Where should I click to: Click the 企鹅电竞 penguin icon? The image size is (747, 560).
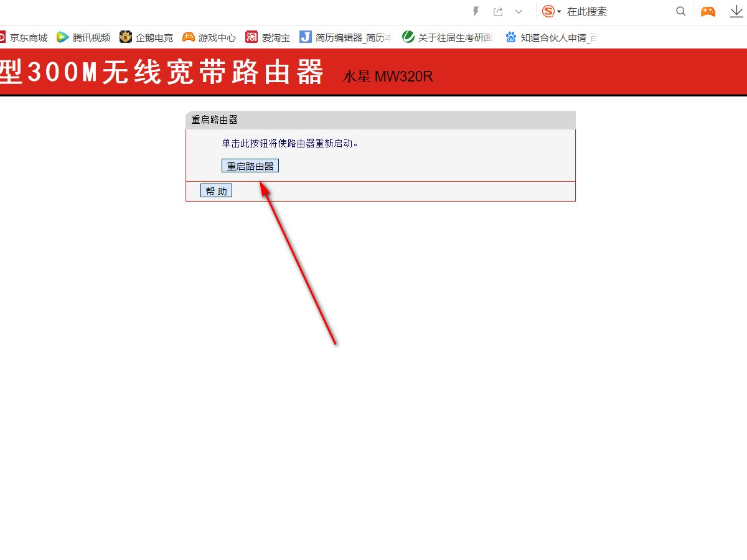[x=126, y=37]
